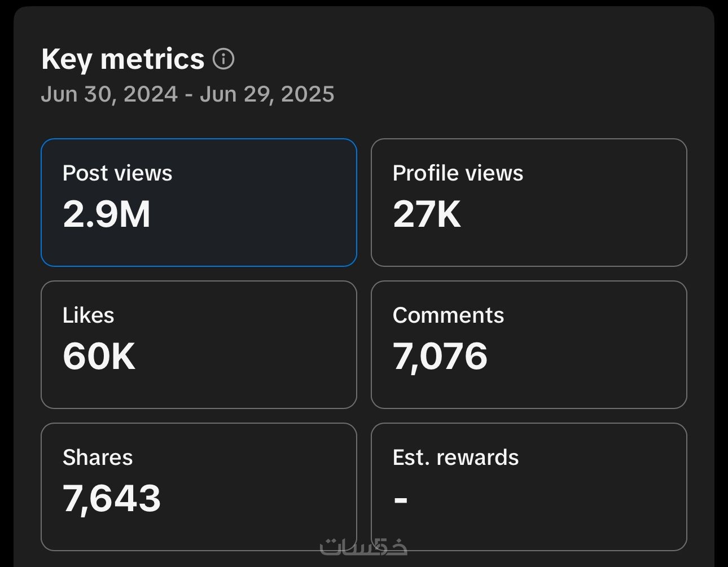Select the Post views metric card

click(x=199, y=202)
